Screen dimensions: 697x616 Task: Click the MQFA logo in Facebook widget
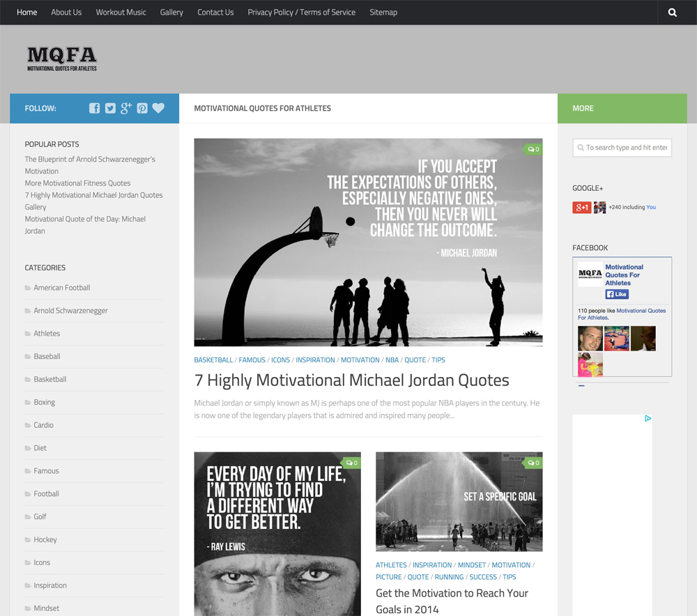point(590,274)
